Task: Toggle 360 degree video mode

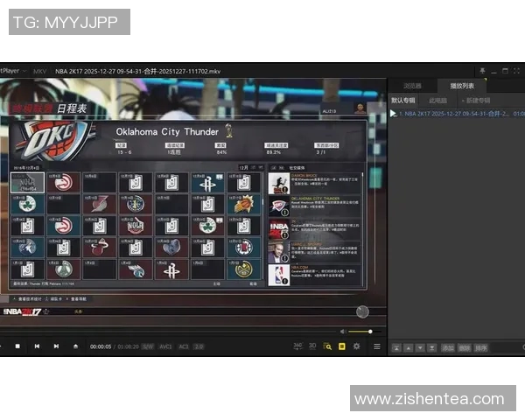Action: [297, 346]
